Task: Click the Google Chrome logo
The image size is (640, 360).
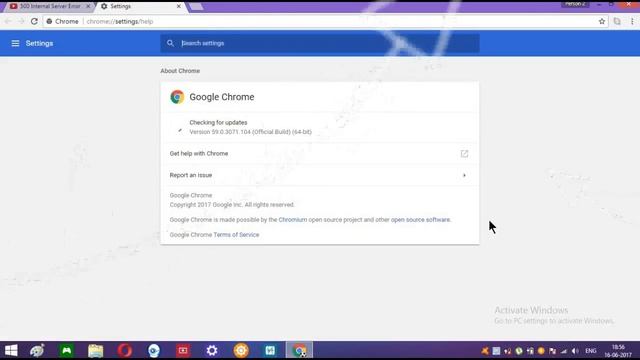Action: point(177,97)
